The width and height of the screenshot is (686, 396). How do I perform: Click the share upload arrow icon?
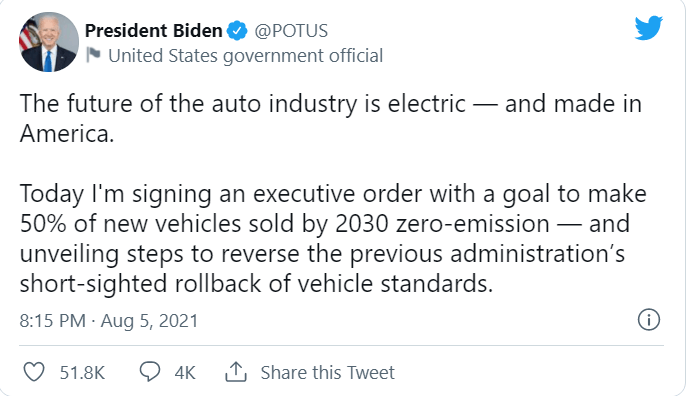[236, 372]
